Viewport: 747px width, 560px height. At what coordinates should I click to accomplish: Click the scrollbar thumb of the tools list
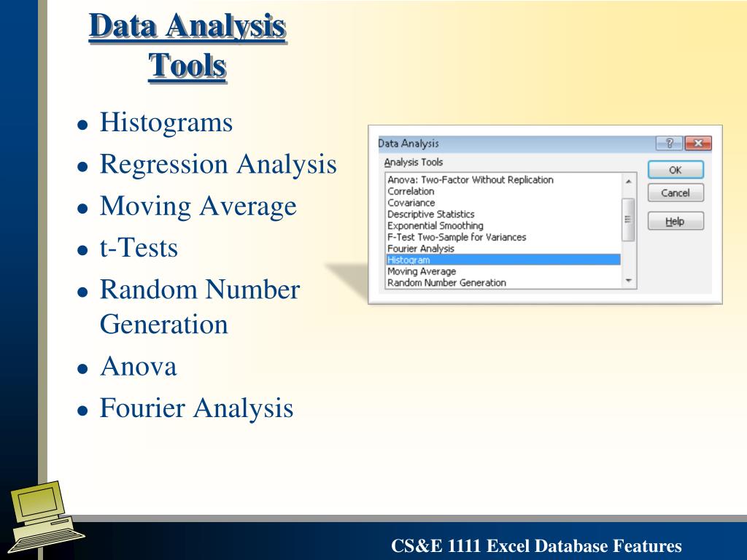(x=628, y=220)
